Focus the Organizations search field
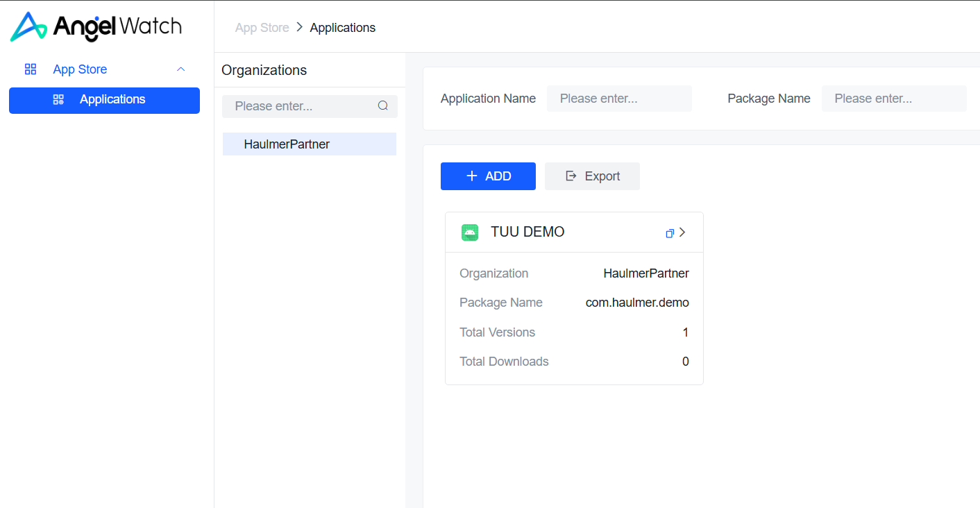Screen dimensions: 980x508 tap(310, 106)
